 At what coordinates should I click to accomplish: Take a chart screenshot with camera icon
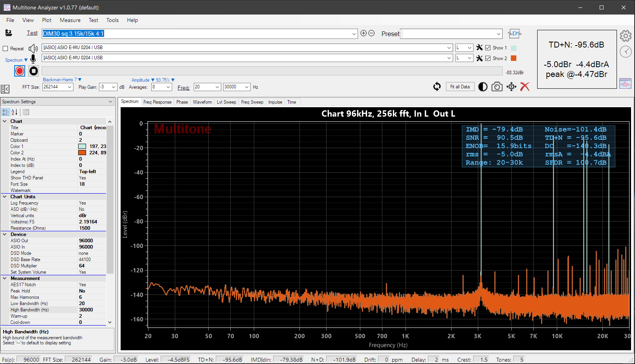(x=497, y=87)
